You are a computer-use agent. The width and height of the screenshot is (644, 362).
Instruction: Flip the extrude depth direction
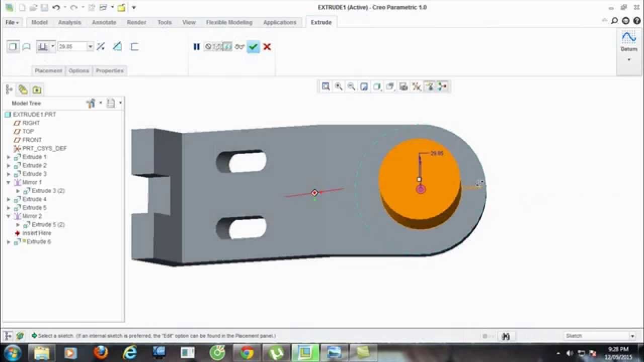point(101,47)
